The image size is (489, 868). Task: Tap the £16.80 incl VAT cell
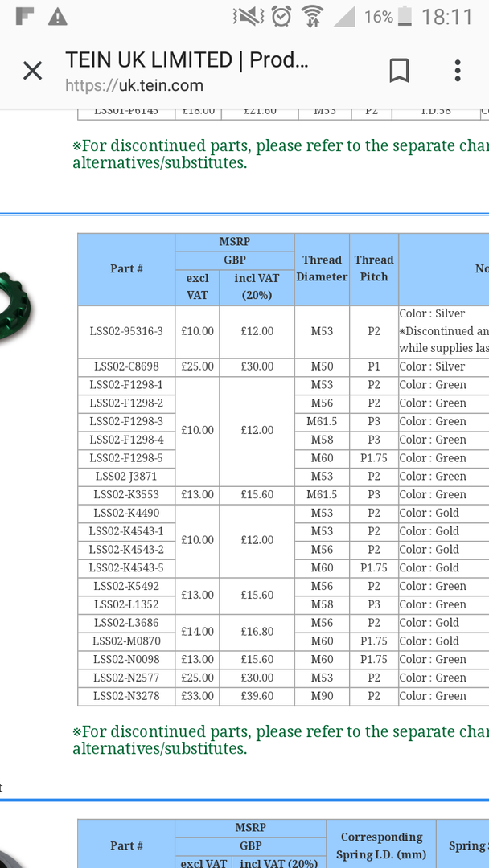pyautogui.click(x=257, y=633)
